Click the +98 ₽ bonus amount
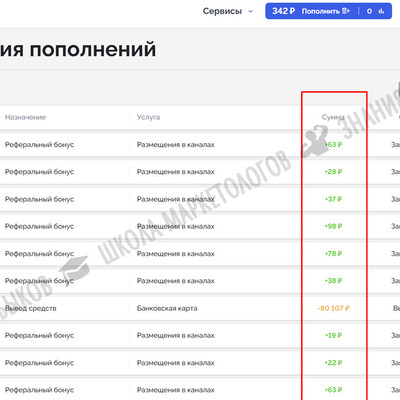400x400 pixels. pos(333,226)
